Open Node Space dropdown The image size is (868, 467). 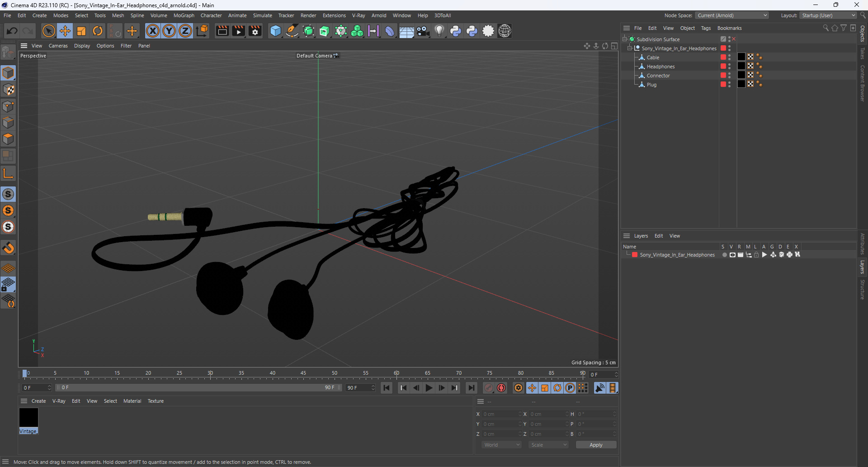click(x=731, y=15)
